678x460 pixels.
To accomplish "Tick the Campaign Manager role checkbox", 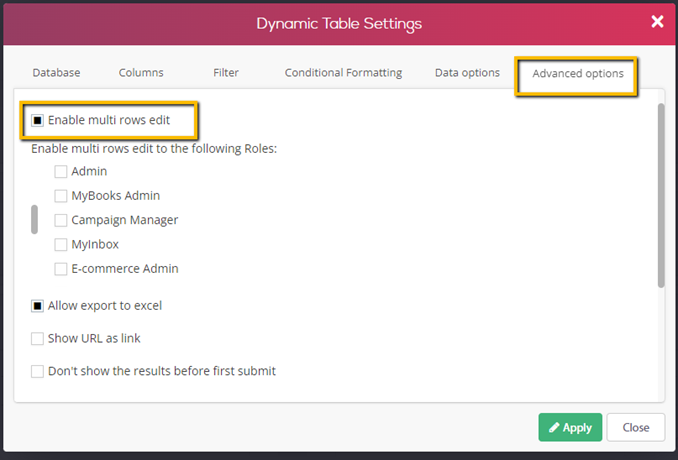I will coord(62,220).
